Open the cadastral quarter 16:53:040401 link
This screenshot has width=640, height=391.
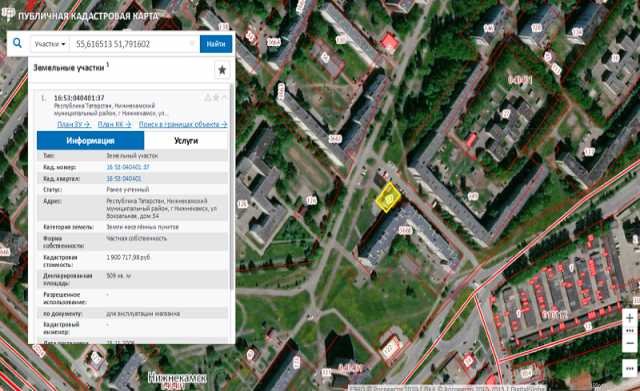[x=124, y=179]
